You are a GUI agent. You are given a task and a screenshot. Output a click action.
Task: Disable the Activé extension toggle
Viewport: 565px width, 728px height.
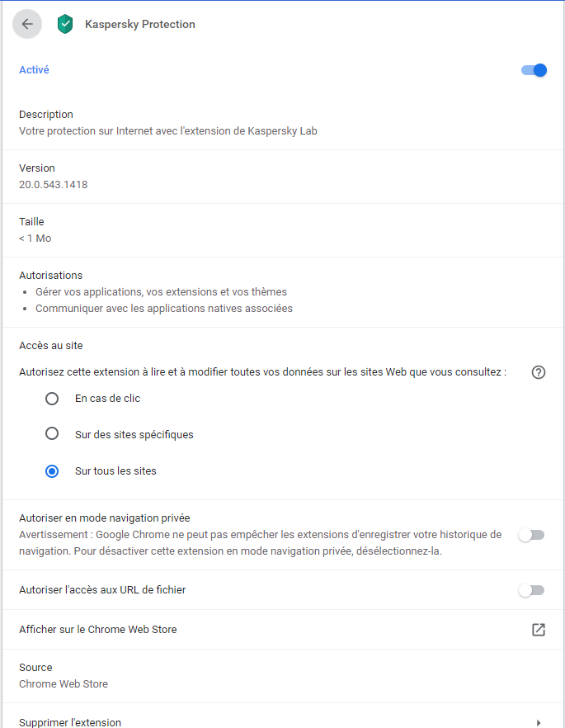point(534,70)
